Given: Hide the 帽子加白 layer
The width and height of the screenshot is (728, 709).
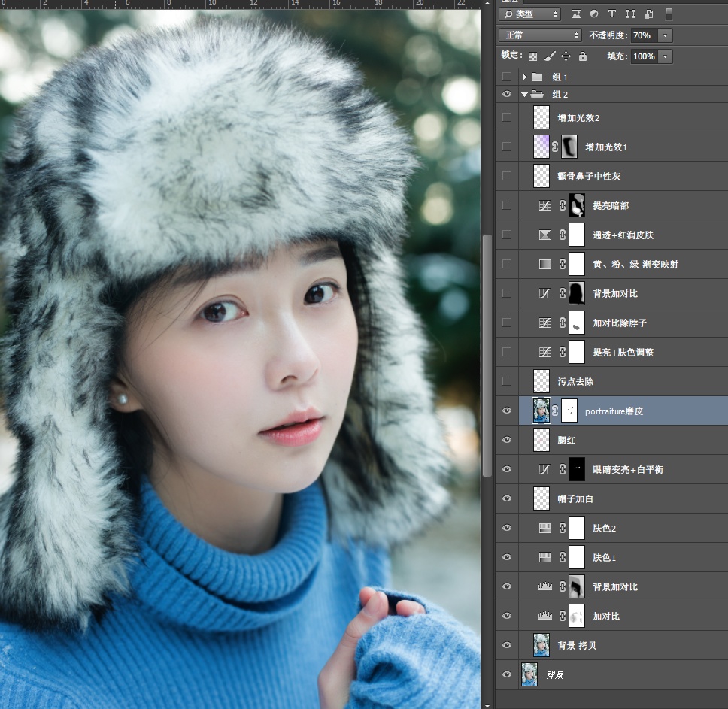Looking at the screenshot, I should click(507, 498).
